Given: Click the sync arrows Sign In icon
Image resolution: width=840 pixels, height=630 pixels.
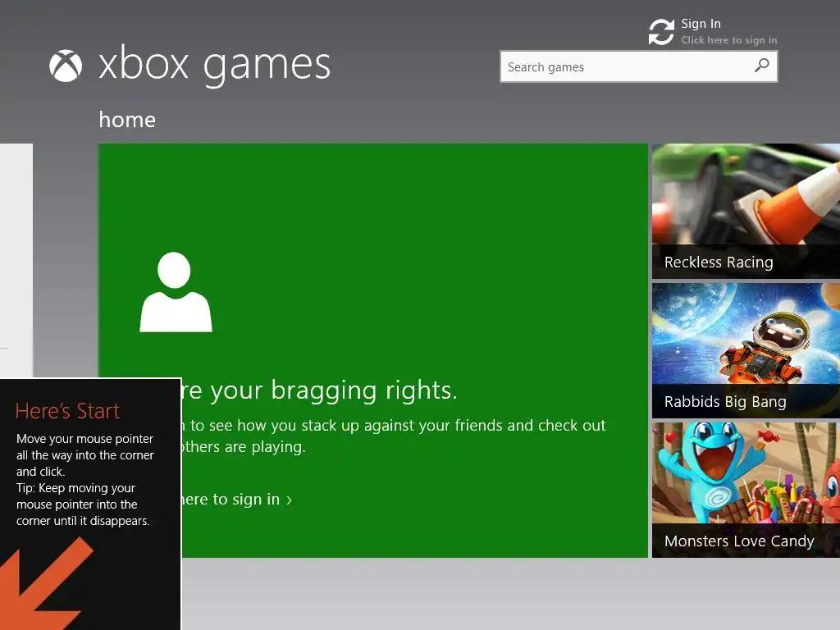Looking at the screenshot, I should click(x=661, y=32).
